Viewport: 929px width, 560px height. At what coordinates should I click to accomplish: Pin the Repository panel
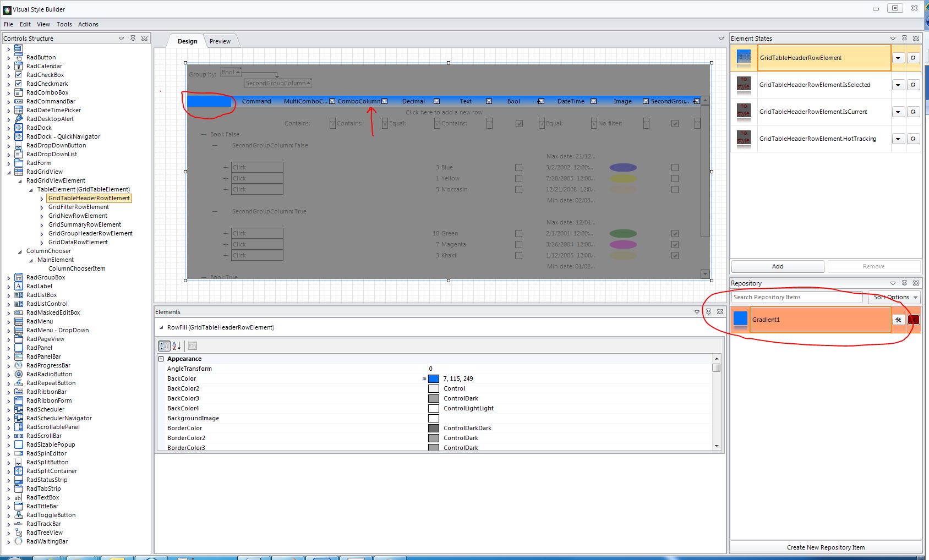pos(904,283)
